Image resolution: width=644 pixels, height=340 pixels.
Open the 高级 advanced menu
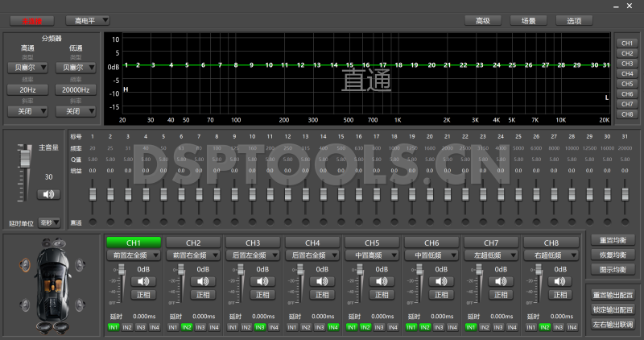coord(483,20)
